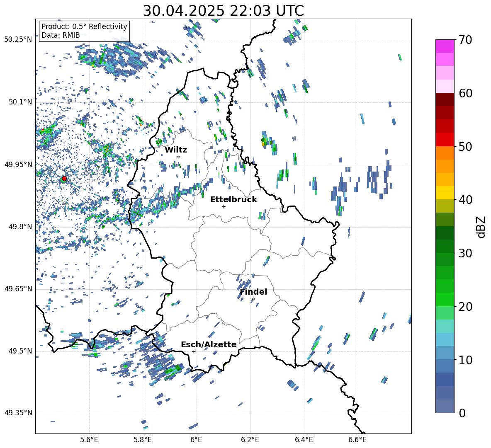Click the 6.6°E longitude label
The height and width of the screenshot is (448, 491).
point(357,440)
